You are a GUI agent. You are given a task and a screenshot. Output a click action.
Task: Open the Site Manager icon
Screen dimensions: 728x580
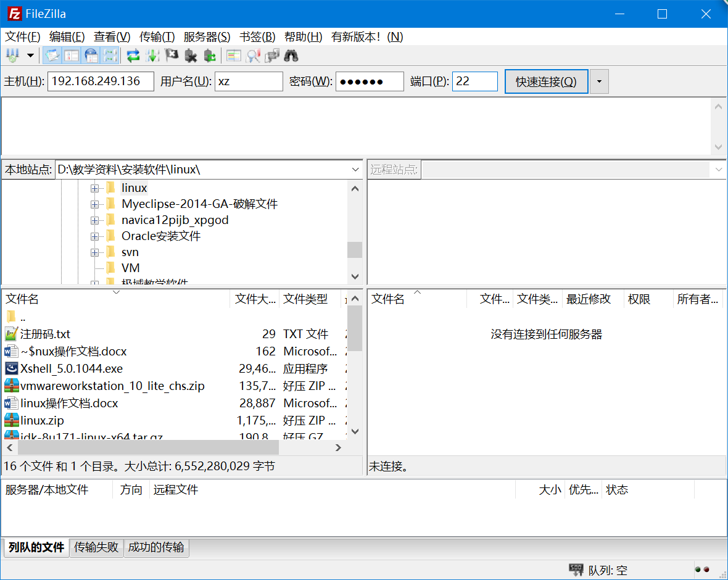tap(12, 56)
